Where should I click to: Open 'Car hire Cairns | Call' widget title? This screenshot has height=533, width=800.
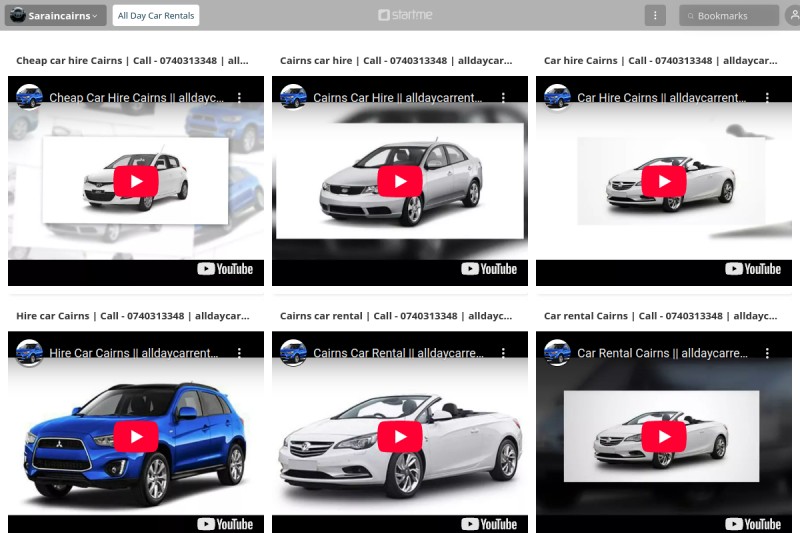tap(661, 60)
